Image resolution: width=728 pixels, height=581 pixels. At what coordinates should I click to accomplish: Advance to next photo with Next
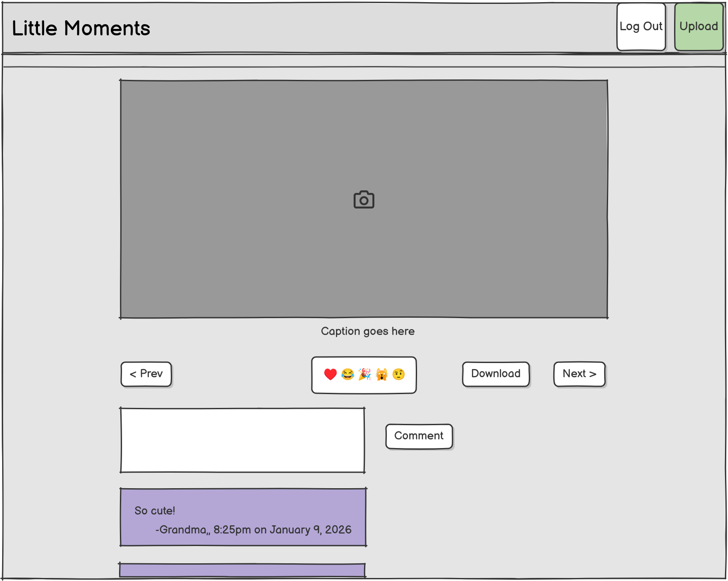[579, 374]
